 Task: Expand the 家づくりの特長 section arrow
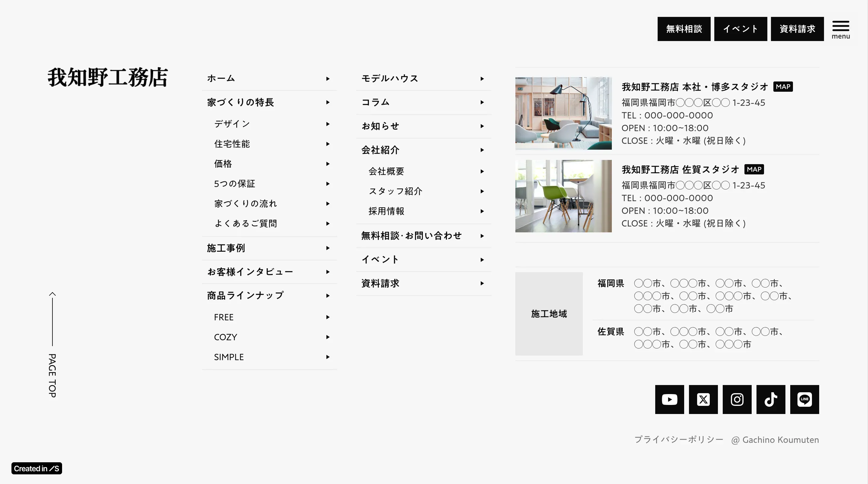point(327,102)
